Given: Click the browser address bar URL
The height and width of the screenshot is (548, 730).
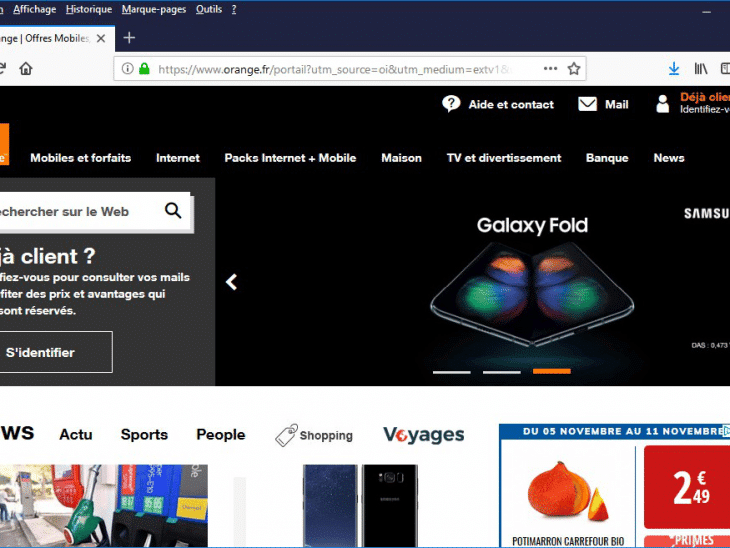Looking at the screenshot, I should pos(335,69).
